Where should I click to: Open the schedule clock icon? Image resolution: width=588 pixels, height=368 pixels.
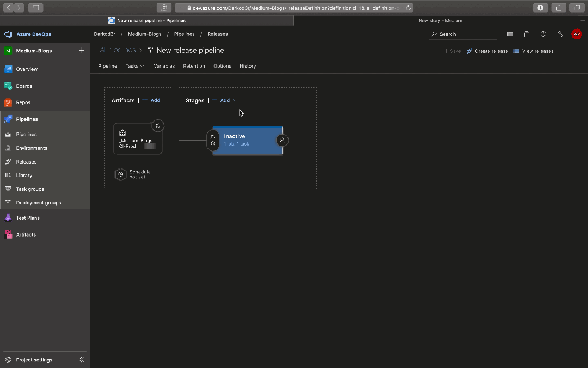coord(121,174)
